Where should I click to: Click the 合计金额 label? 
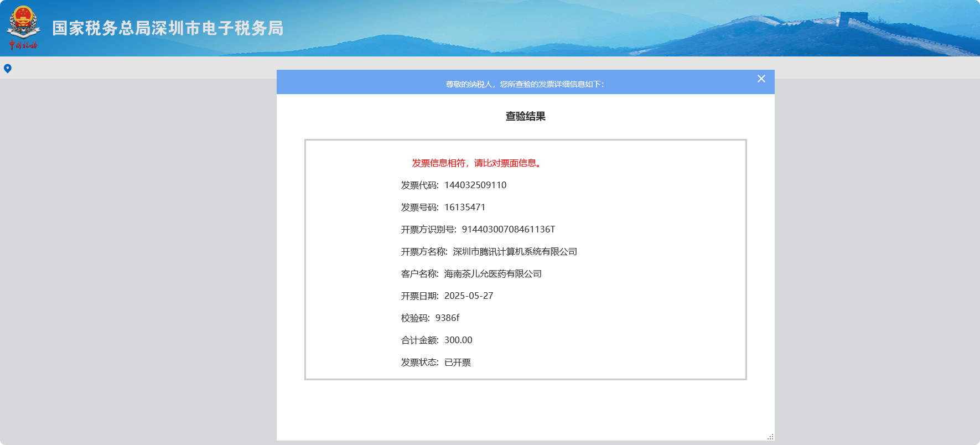(419, 340)
